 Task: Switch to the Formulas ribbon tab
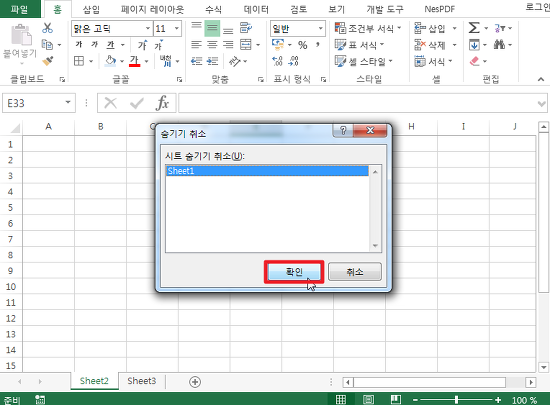pos(213,9)
